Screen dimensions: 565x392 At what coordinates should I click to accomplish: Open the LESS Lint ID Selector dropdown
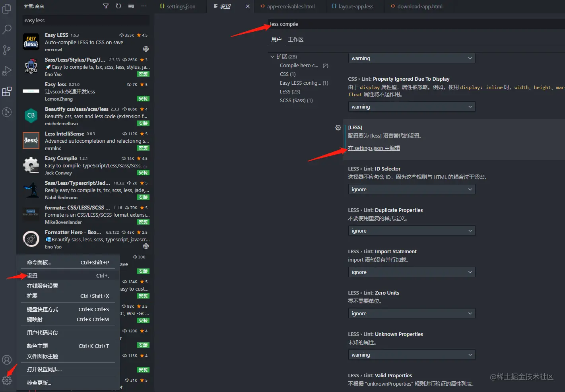coord(412,189)
